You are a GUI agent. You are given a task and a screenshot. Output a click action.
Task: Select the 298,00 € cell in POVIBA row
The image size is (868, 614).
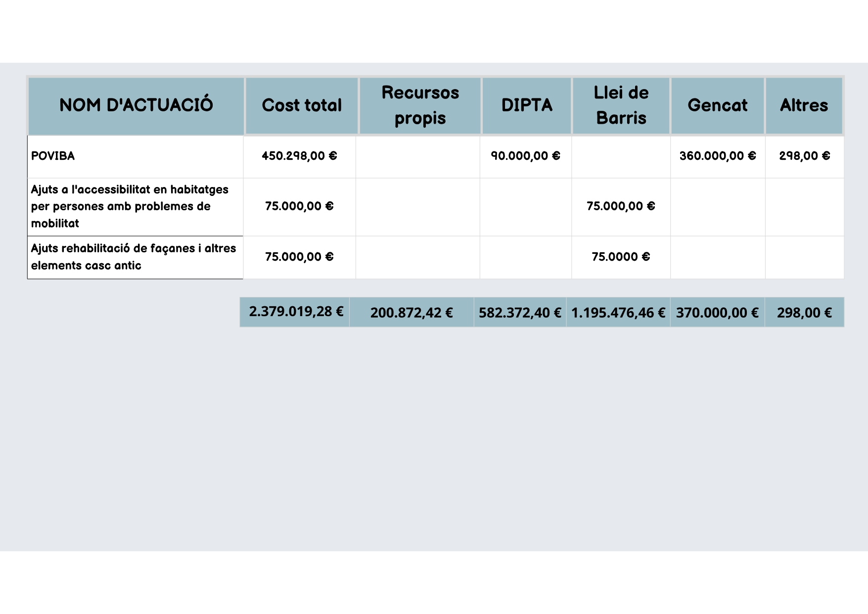pyautogui.click(x=804, y=156)
